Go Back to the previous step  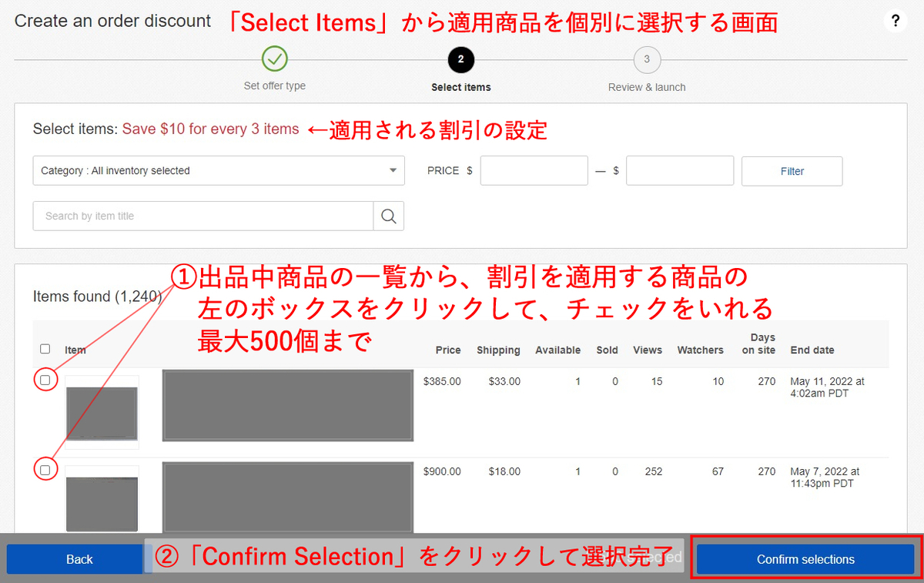[79, 559]
